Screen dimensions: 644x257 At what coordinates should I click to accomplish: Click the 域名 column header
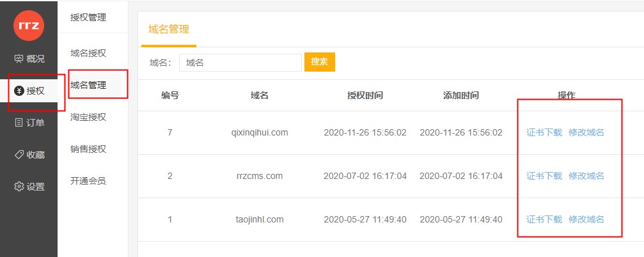(260, 96)
